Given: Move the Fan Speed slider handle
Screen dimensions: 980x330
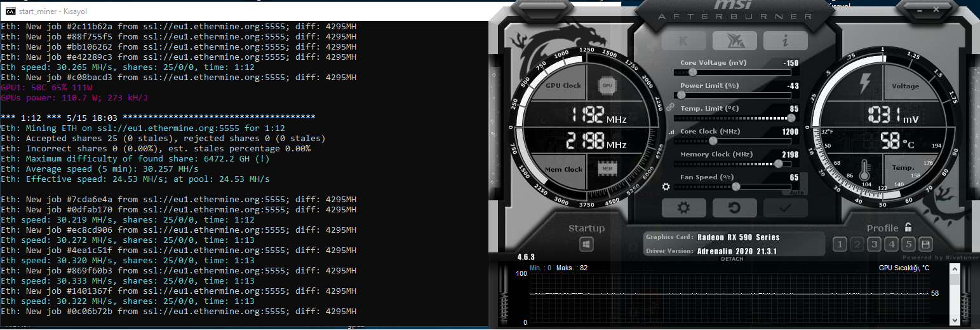Looking at the screenshot, I should click(x=735, y=186).
